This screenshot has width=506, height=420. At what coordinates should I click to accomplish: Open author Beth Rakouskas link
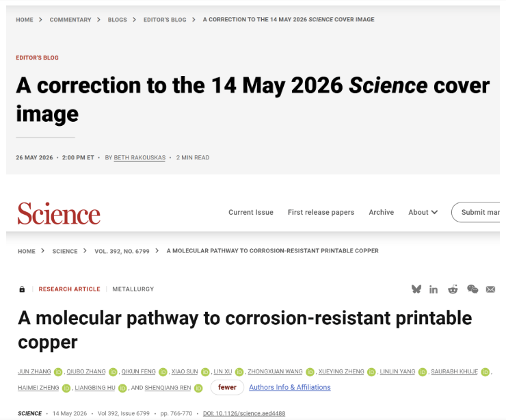pyautogui.click(x=139, y=157)
